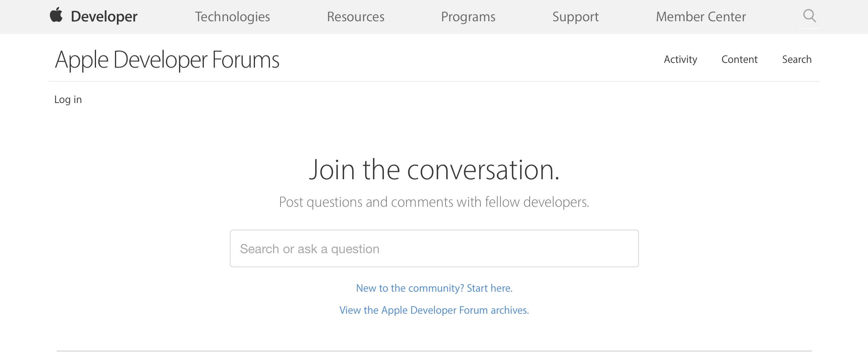Screen dimensions: 868x353
Task: Go to Developer home link
Action: pyautogui.click(x=104, y=17)
